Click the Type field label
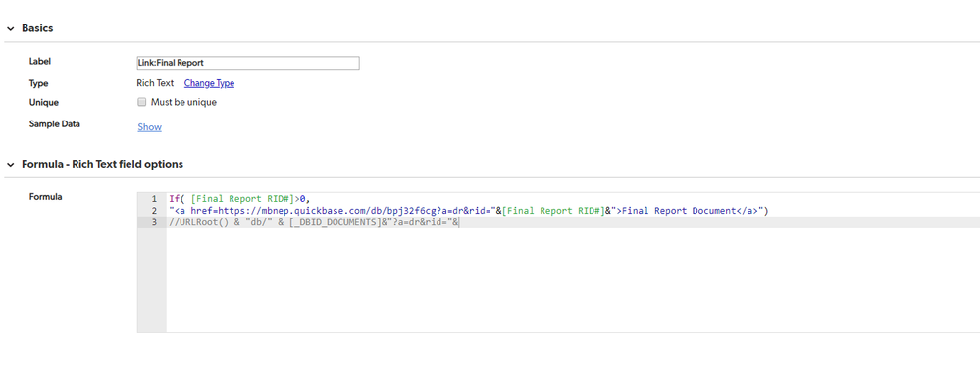 [x=39, y=83]
